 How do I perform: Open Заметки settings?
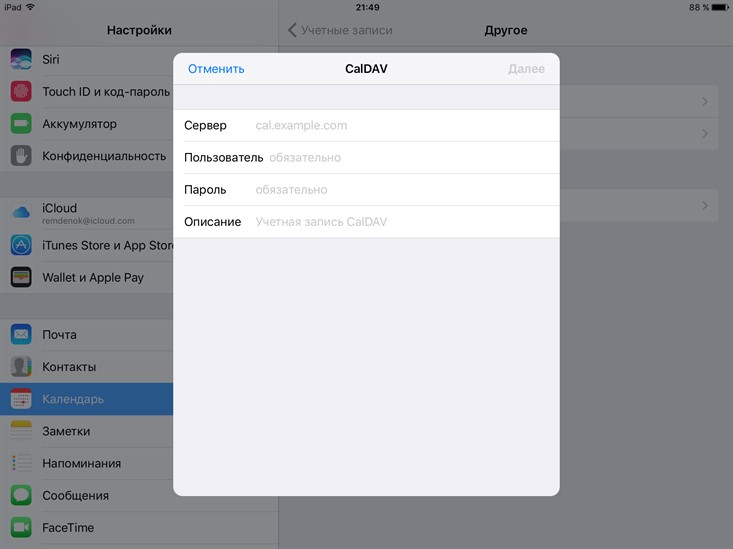point(86,431)
